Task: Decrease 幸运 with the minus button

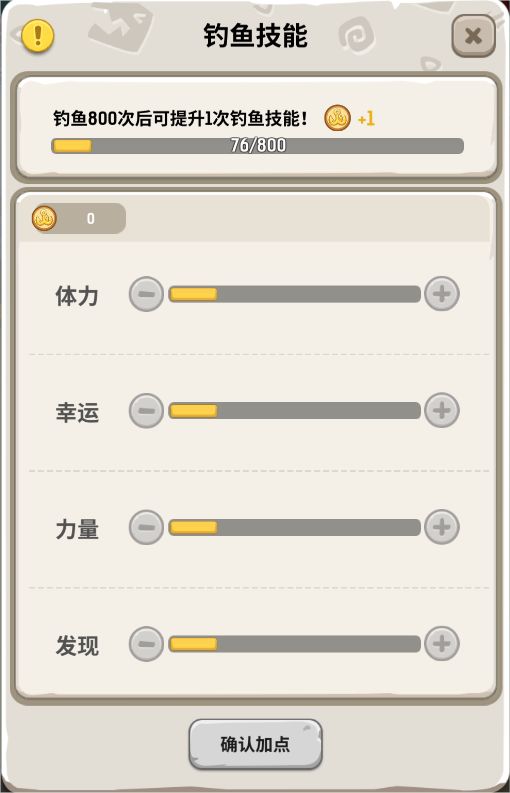Action: [146, 410]
